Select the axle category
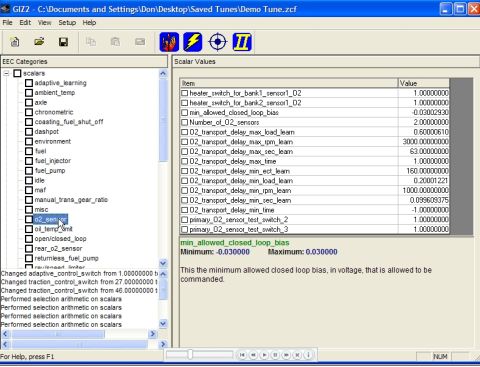The width and height of the screenshot is (480, 367). tap(41, 102)
